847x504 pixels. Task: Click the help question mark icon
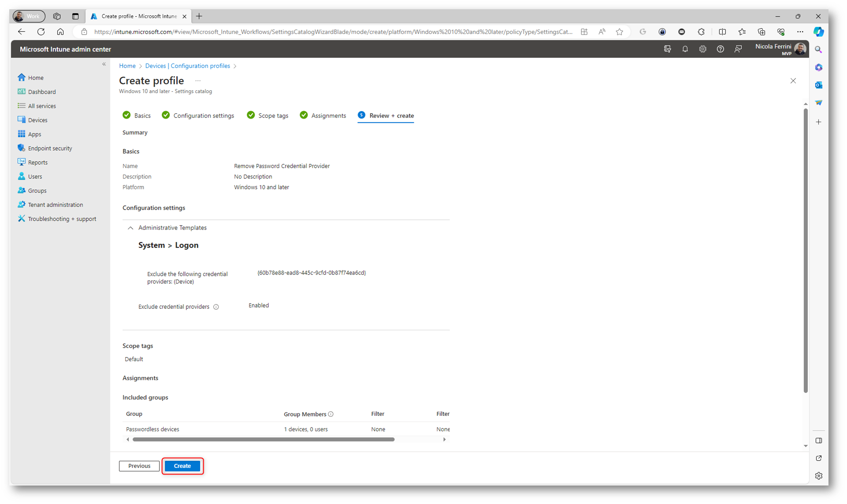[x=720, y=49]
